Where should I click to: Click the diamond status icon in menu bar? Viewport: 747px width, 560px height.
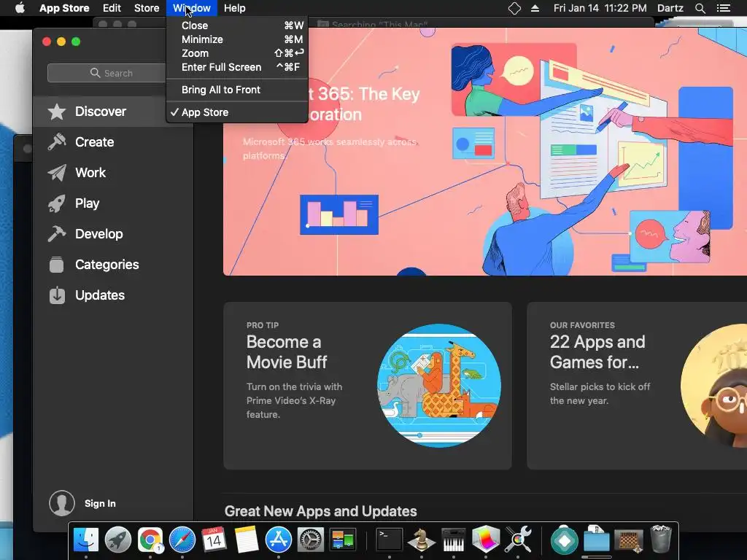click(514, 8)
